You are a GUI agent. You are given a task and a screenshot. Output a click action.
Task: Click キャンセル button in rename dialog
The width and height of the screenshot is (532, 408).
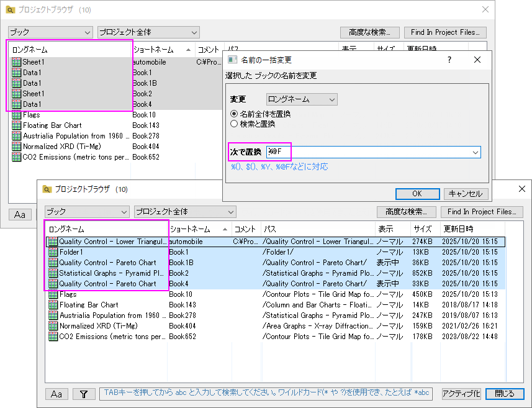click(466, 194)
